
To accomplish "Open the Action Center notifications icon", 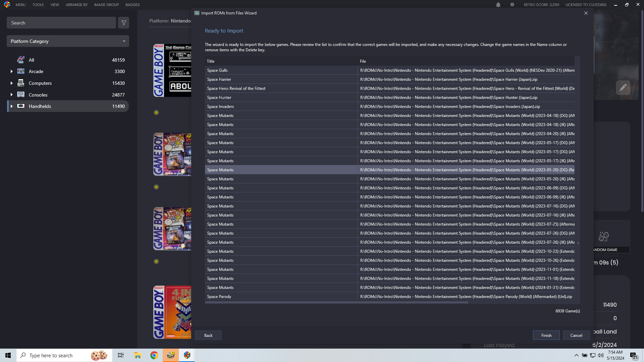I will 634,356.
